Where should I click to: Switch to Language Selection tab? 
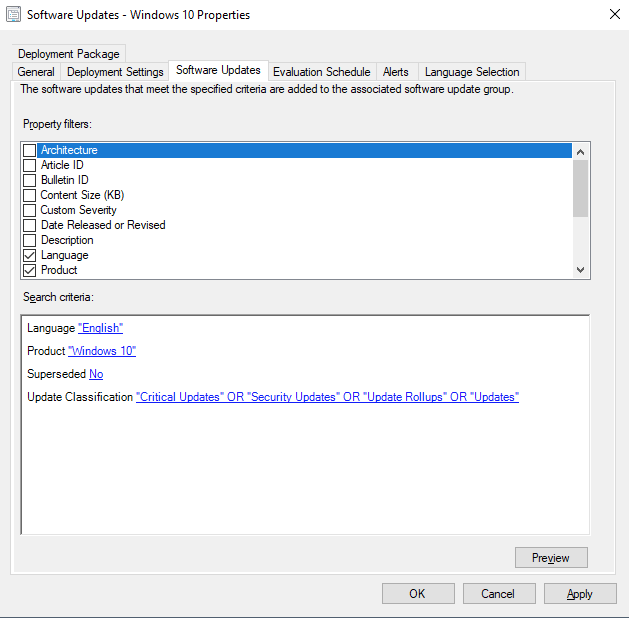click(472, 72)
